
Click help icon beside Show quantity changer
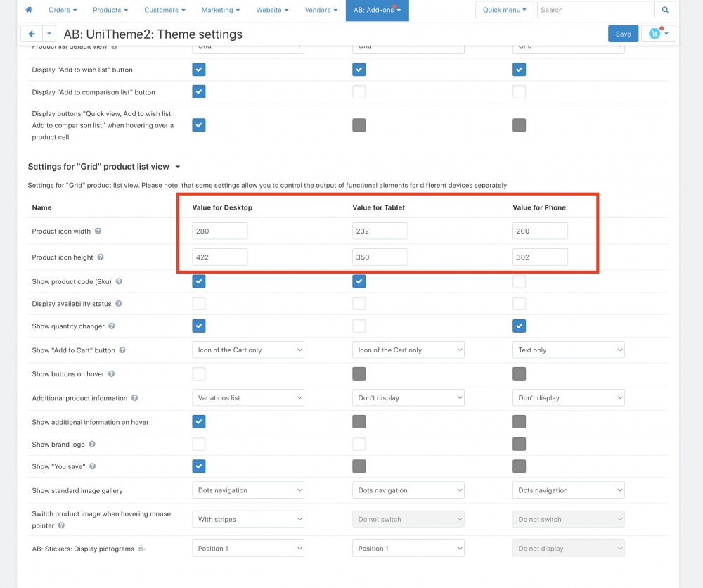112,326
